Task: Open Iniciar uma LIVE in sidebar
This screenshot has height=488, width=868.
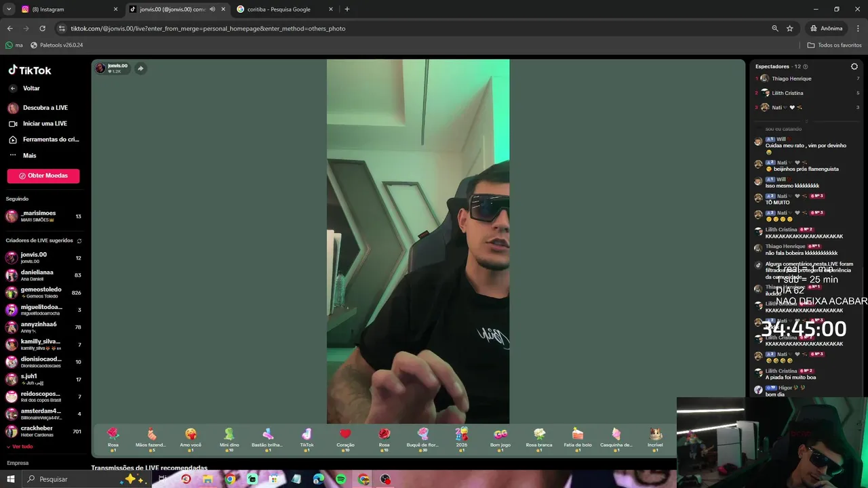Action: coord(38,123)
